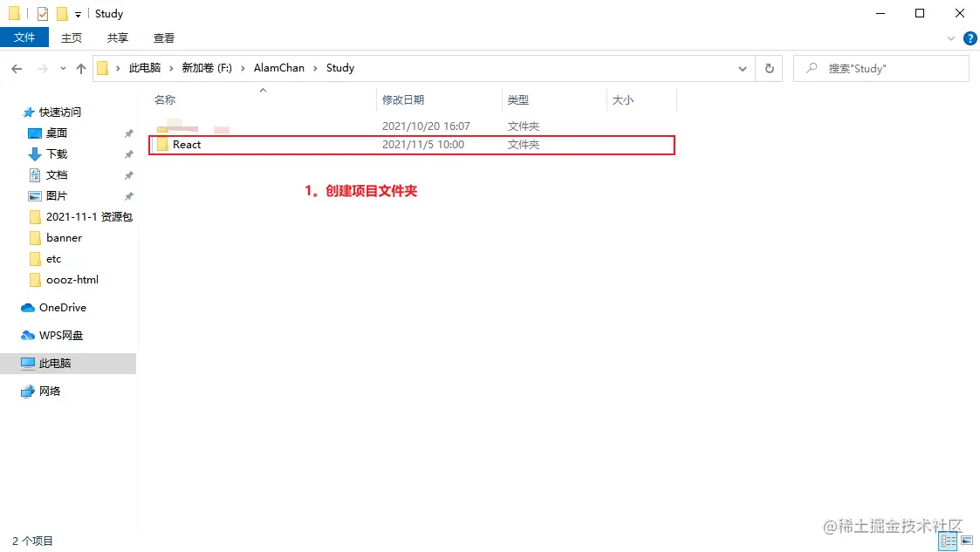Click the React date 2021/11/5 10:00
The width and height of the screenshot is (980, 552).
click(423, 145)
